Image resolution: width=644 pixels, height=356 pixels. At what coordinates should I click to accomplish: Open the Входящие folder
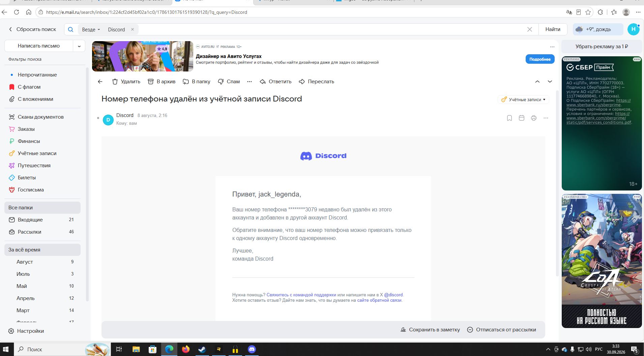(42, 220)
